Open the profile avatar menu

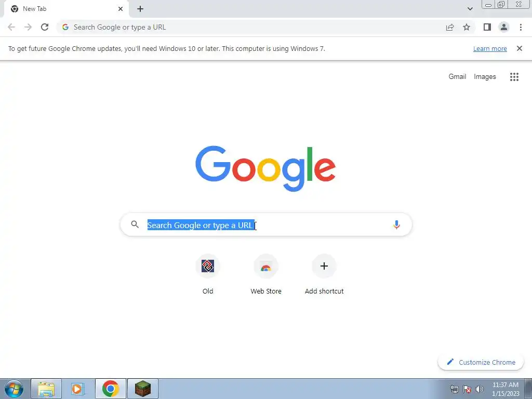[504, 27]
